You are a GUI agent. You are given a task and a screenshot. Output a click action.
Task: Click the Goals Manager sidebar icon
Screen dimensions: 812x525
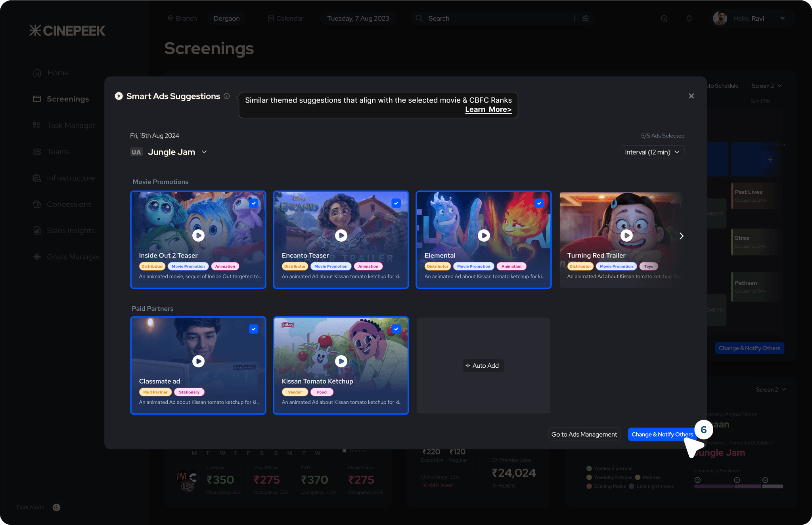point(37,257)
